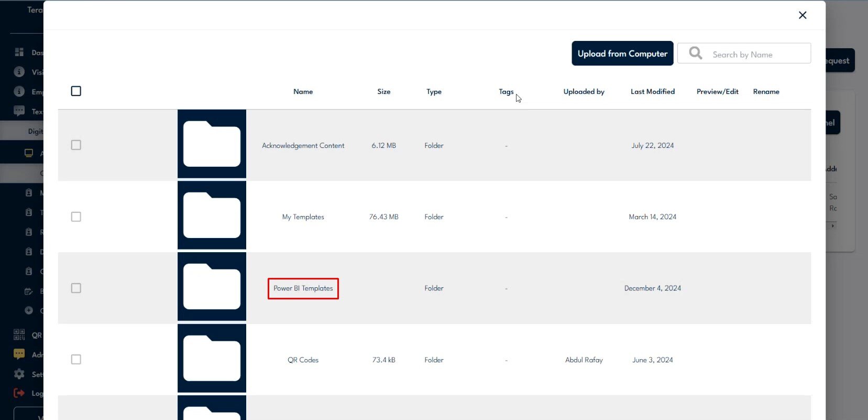
Task: Click the yellow message icon in sidebar
Action: (x=19, y=354)
